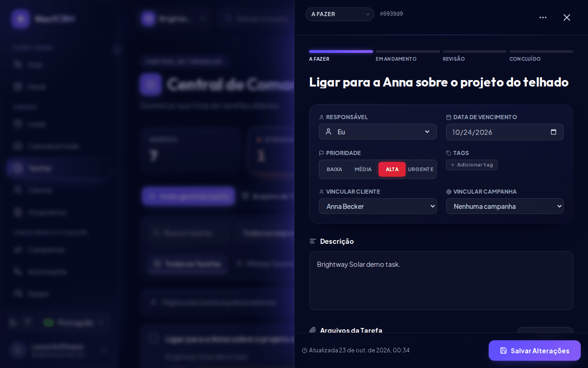Click the task ID #0939d9
Screen dimensions: 588x368
[391, 14]
